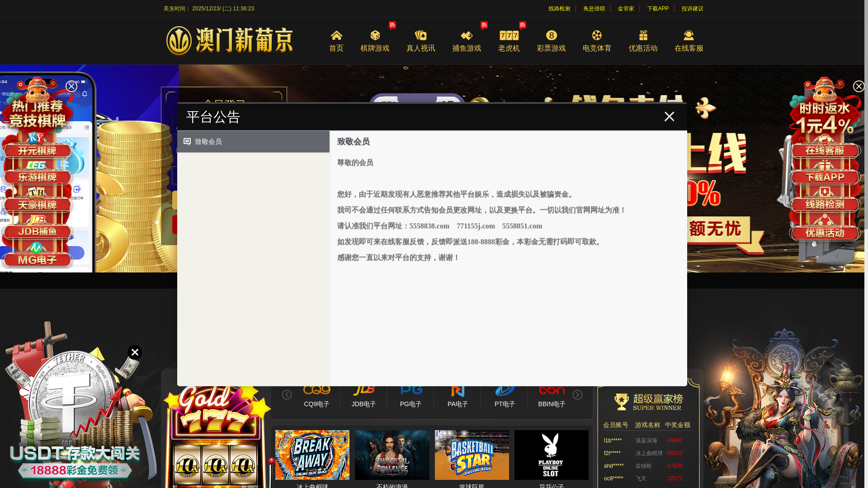Select the JDB电子 provider tab

tap(363, 397)
